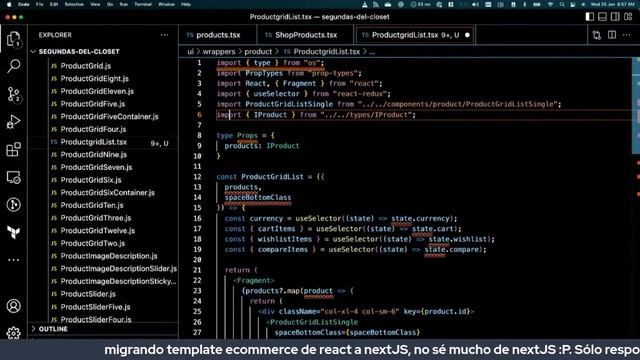Open the Explorer view in activity bar
This screenshot has width=640, height=360.
13,40
